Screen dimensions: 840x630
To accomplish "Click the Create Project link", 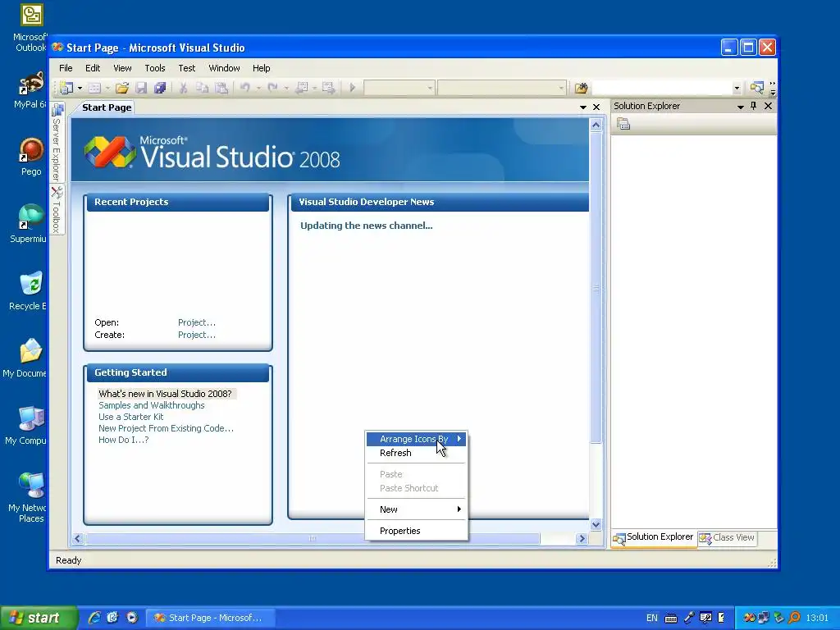I will coord(197,335).
